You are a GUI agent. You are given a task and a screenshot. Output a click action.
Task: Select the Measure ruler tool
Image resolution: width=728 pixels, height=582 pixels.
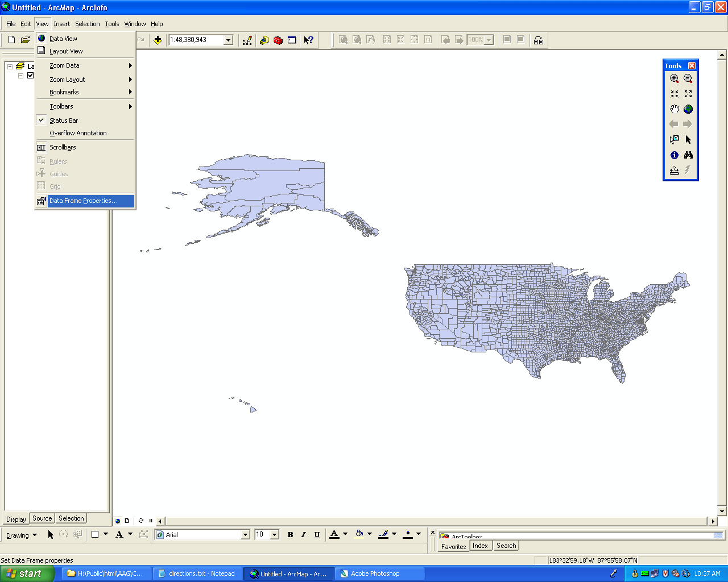click(674, 170)
